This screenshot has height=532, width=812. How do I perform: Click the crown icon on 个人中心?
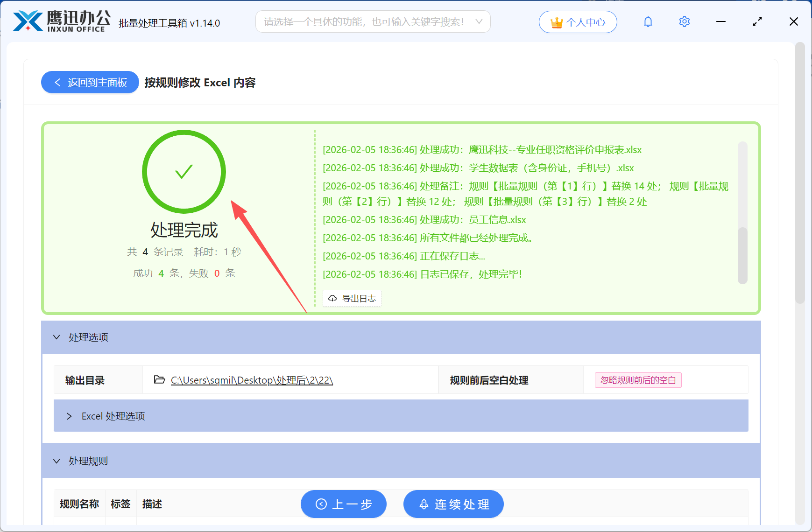tap(556, 21)
